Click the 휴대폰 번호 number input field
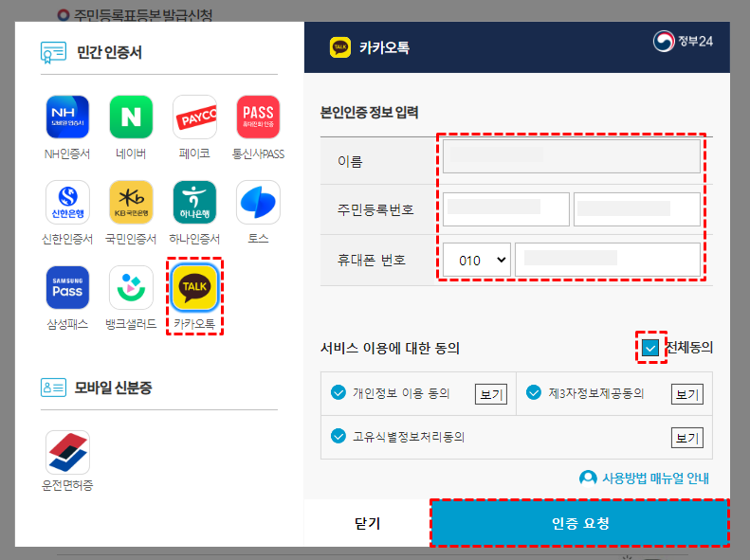This screenshot has width=750, height=560. [x=608, y=260]
